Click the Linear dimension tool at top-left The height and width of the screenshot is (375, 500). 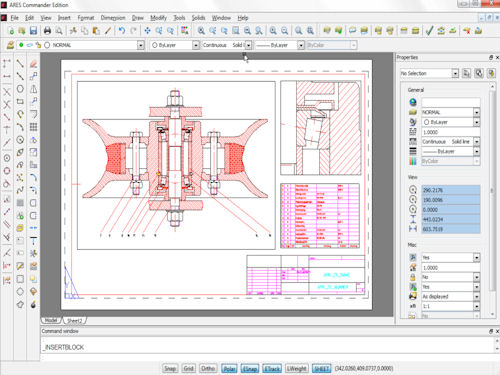pyautogui.click(x=7, y=63)
